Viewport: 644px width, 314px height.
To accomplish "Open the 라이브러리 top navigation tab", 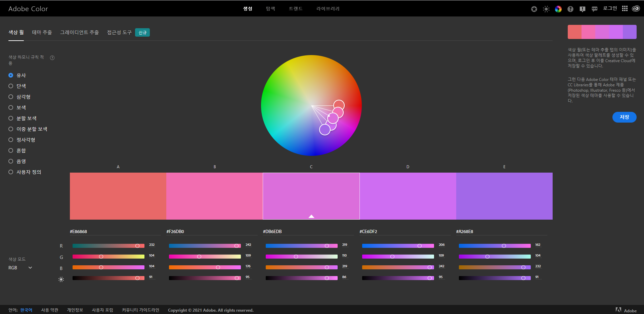I will pyautogui.click(x=328, y=9).
